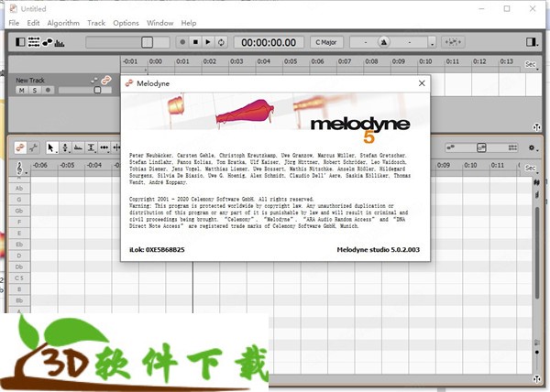Arm recording on New Track
550x392 pixels.
[48, 90]
